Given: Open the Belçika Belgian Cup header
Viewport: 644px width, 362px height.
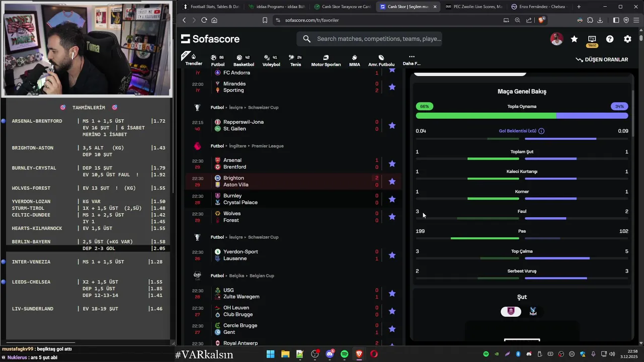Looking at the screenshot, I should [243, 276].
